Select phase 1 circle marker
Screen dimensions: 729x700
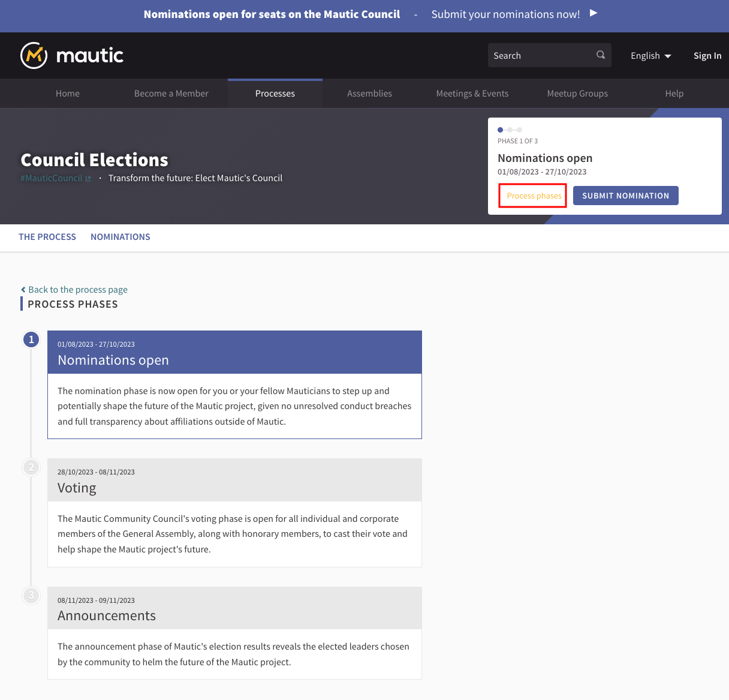(31, 340)
